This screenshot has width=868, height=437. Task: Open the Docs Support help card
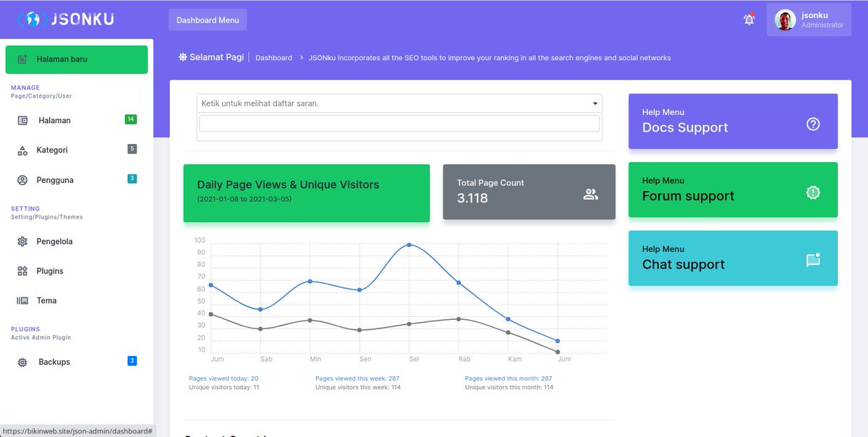[733, 122]
